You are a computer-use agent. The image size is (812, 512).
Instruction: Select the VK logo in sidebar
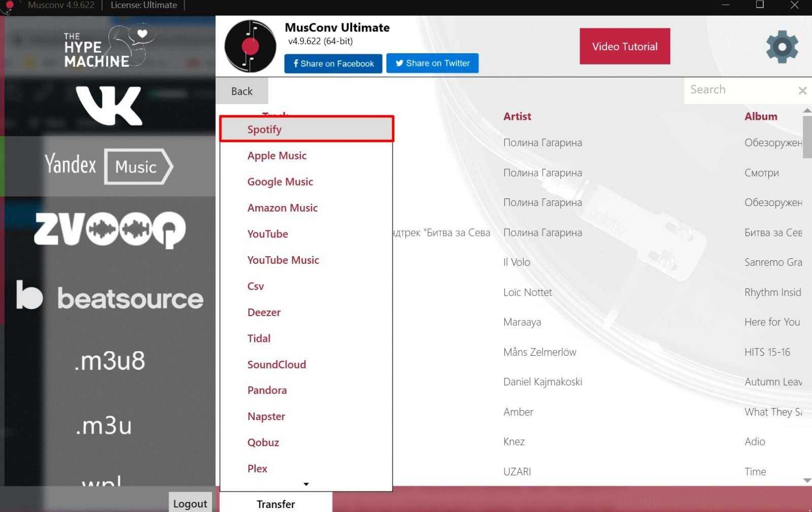[109, 106]
